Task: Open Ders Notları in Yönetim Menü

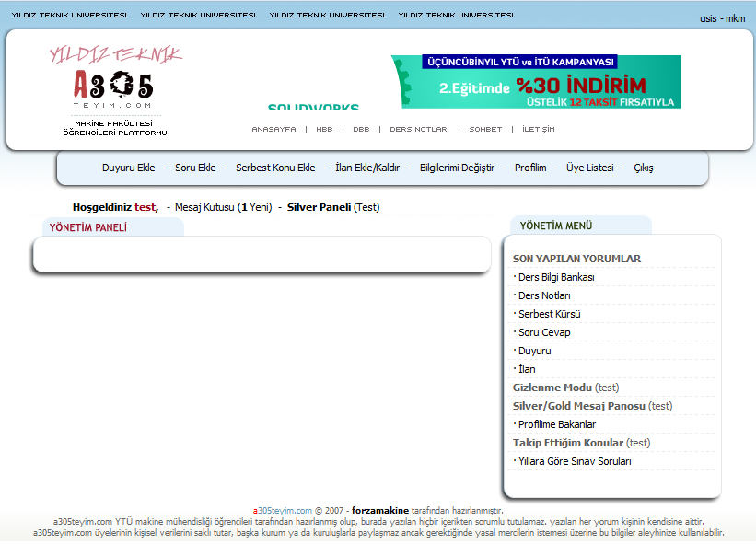Action: [544, 295]
